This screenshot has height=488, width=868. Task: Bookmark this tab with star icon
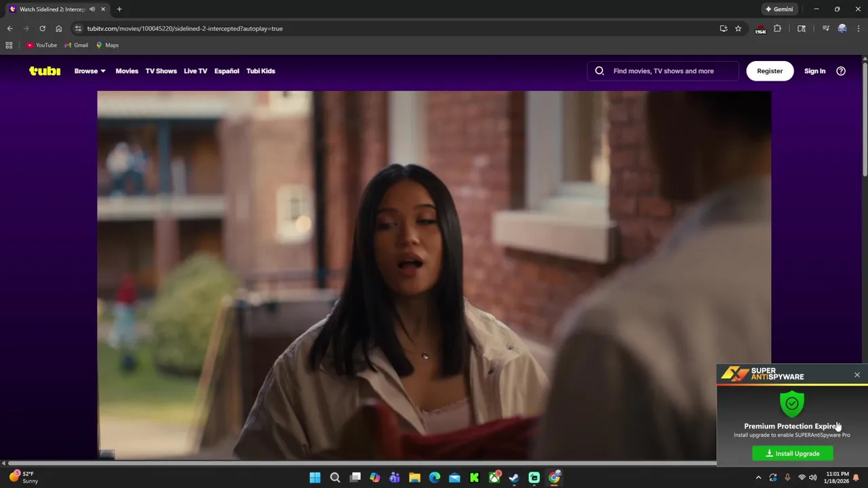click(x=738, y=28)
